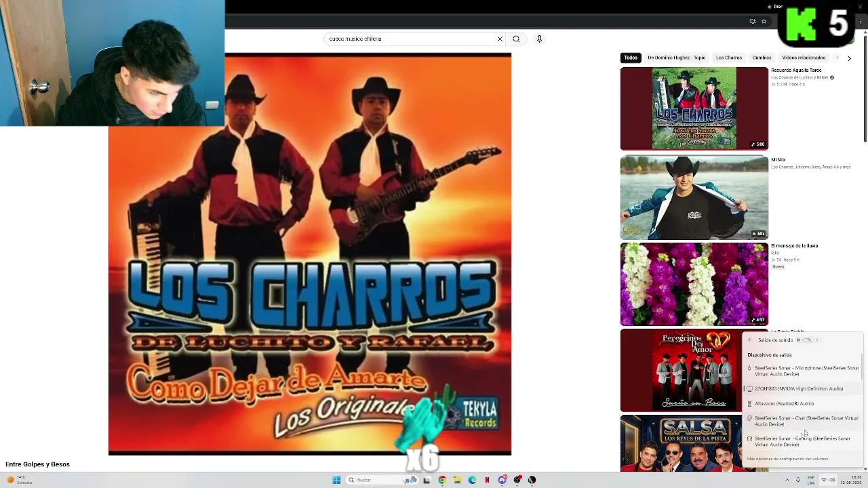This screenshot has width=868, height=488.
Task: Click the install-app icon in the address bar
Action: pyautogui.click(x=753, y=21)
